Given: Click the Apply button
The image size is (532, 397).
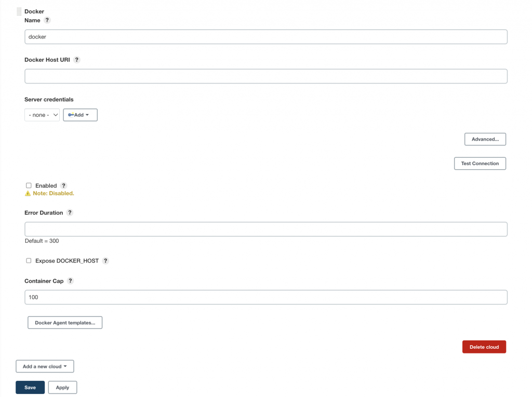Looking at the screenshot, I should (x=62, y=387).
